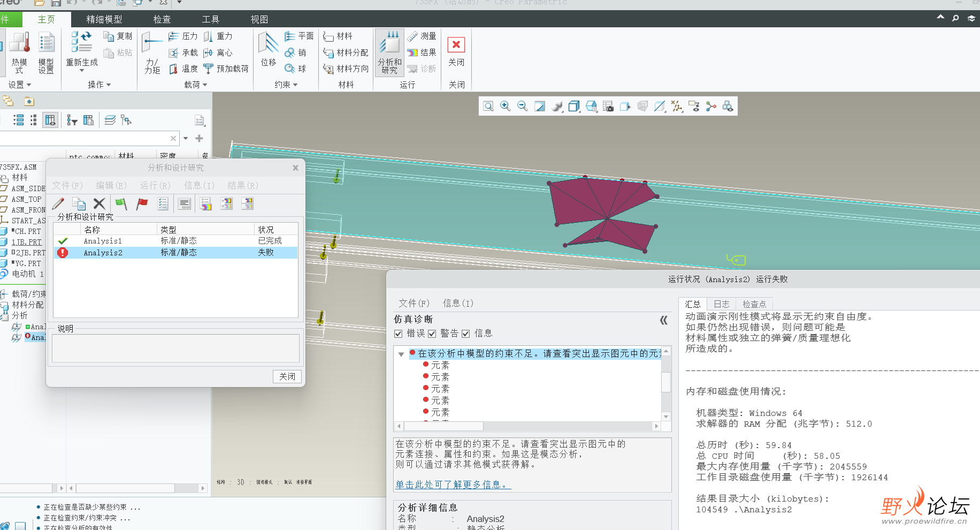Select 材料分配 in the model tree
The image size is (980, 530).
[x=28, y=305]
